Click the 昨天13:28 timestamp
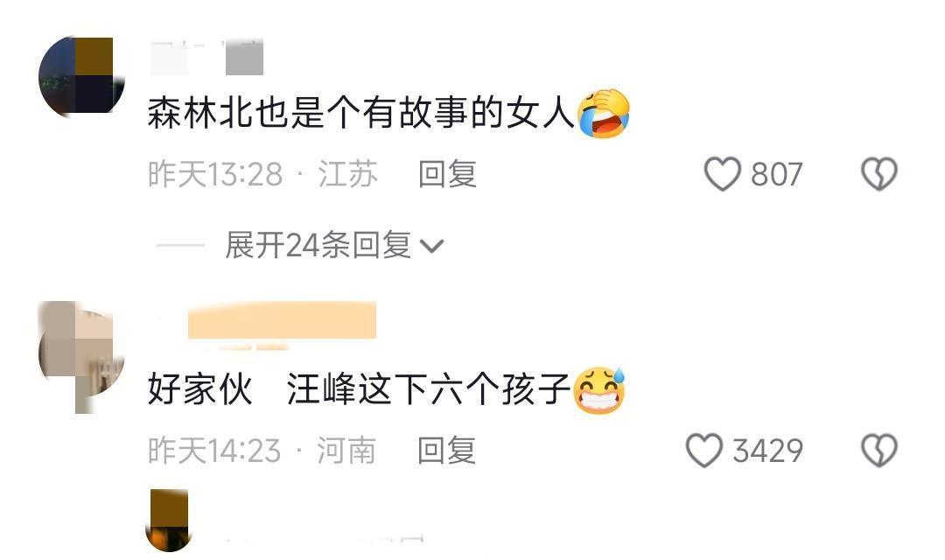This screenshot has height=560, width=945. 215,174
